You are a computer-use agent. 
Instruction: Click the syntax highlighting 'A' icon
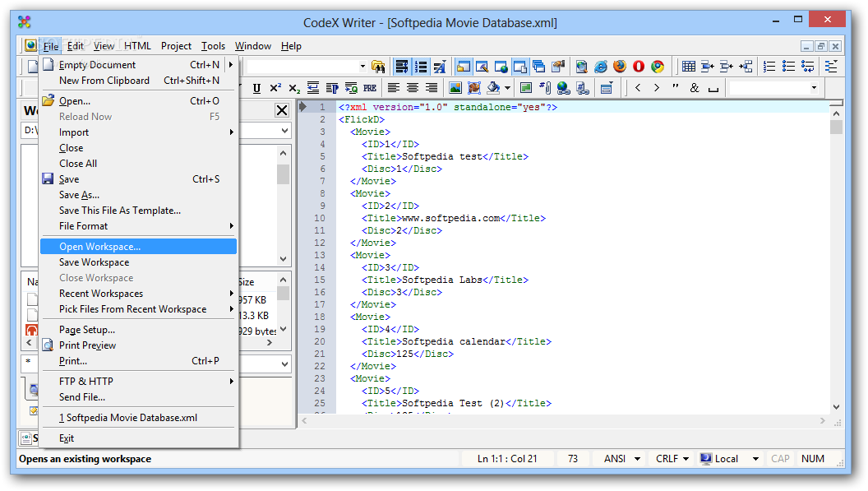(x=440, y=67)
